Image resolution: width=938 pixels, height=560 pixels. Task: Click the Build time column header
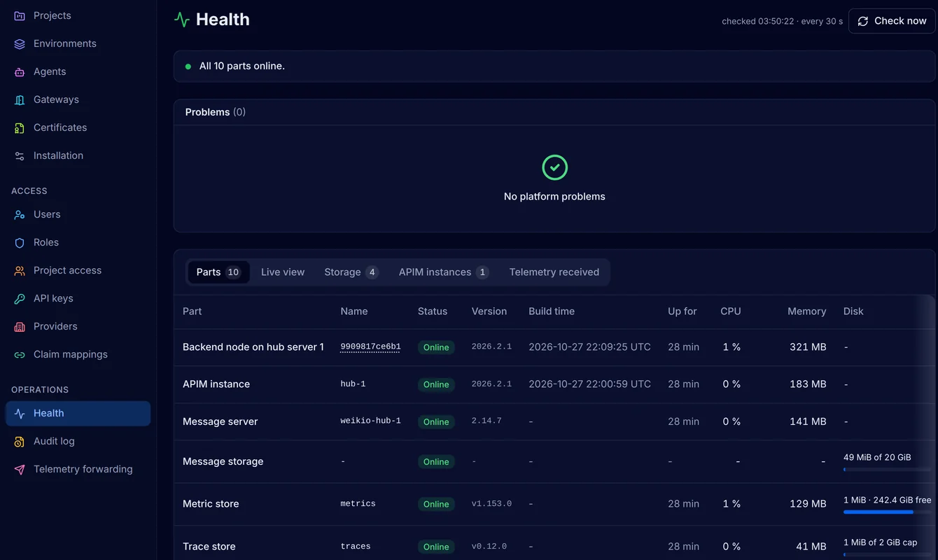pos(552,311)
